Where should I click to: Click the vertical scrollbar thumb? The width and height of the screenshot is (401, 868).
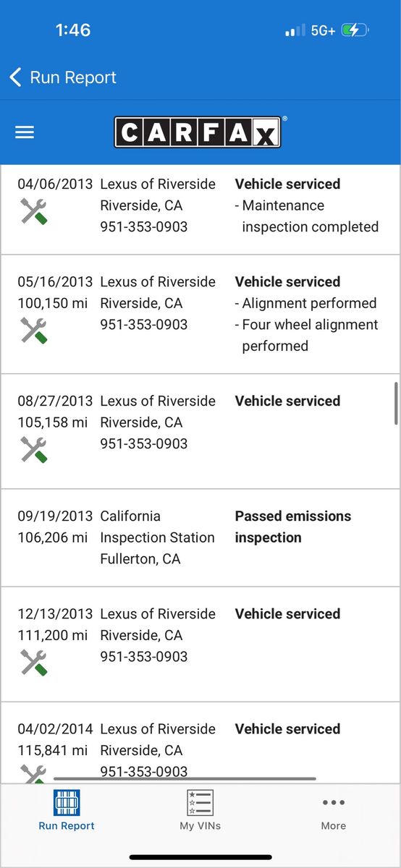396,404
